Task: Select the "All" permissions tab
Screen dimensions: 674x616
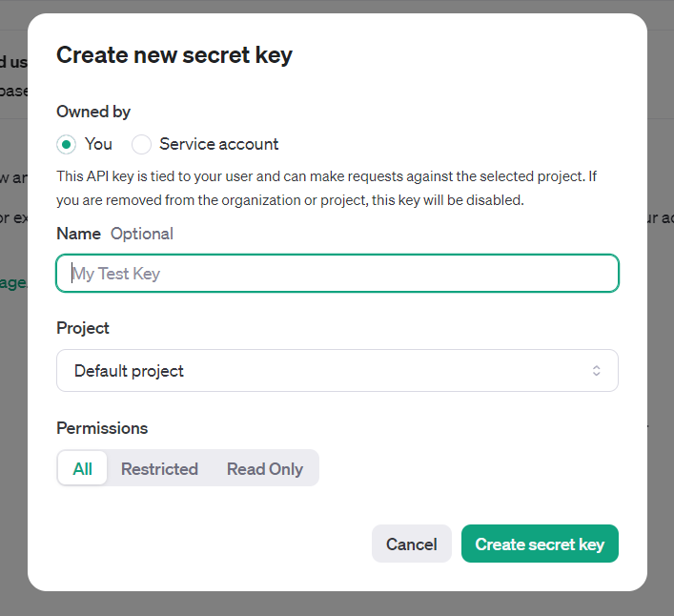Action: [83, 468]
